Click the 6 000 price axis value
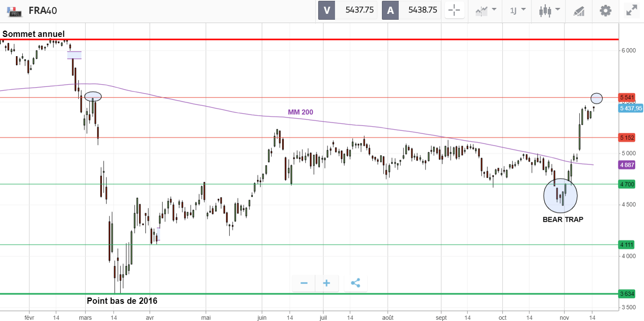Image resolution: width=644 pixels, height=321 pixels. pos(629,50)
